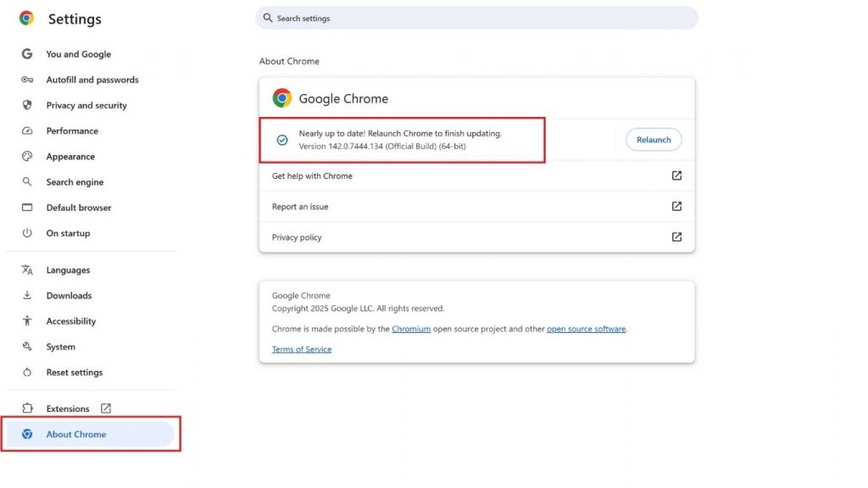Click the Chrome logo beside the Settings title
The width and height of the screenshot is (868, 488).
pyautogui.click(x=25, y=17)
